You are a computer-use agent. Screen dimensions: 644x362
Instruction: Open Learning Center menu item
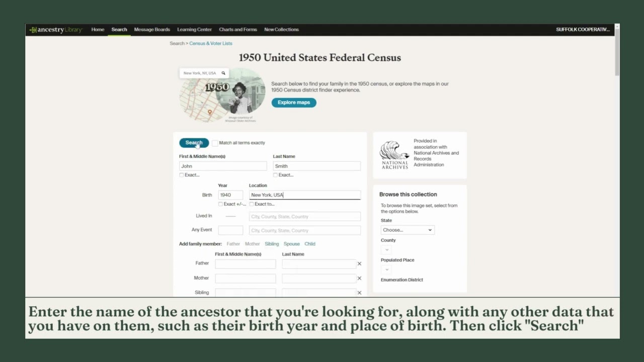[194, 30]
